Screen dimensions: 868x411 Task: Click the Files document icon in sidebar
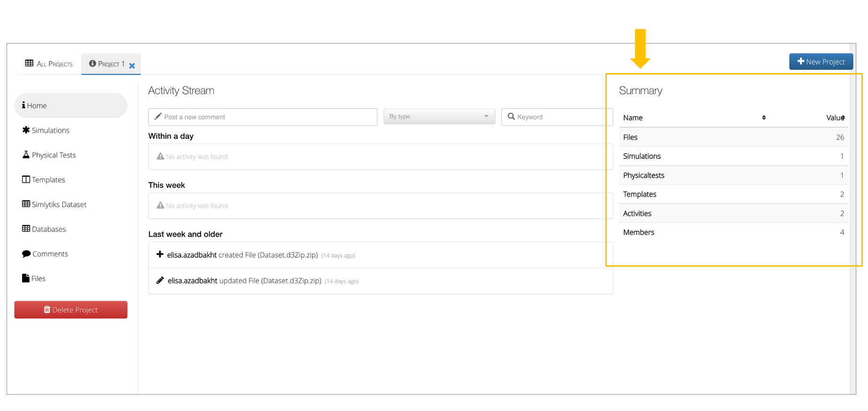(26, 278)
